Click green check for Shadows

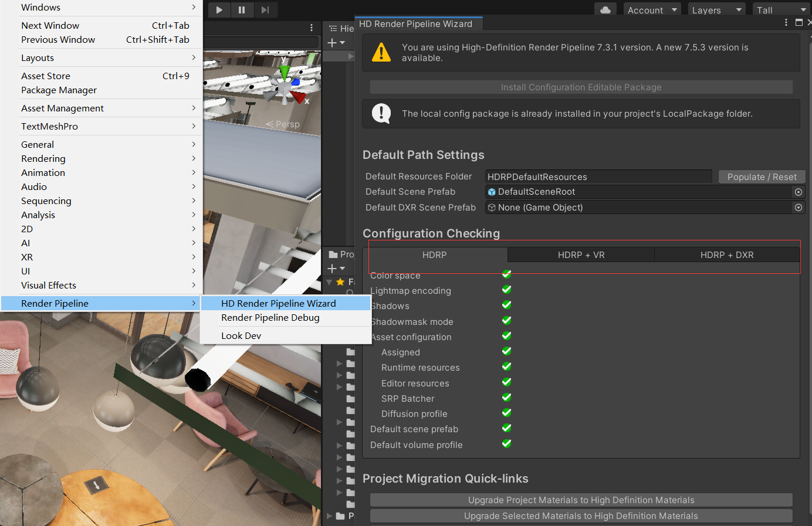click(507, 304)
